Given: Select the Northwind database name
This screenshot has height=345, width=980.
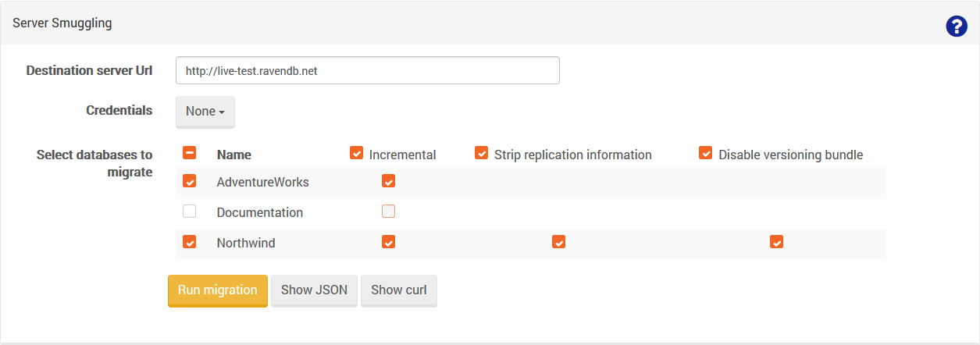Looking at the screenshot, I should click(246, 243).
